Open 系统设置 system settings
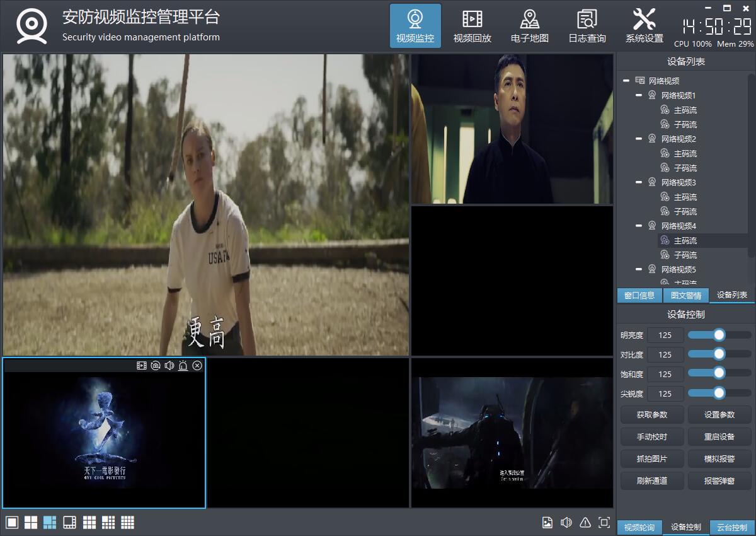The height and width of the screenshot is (536, 756). (644, 26)
